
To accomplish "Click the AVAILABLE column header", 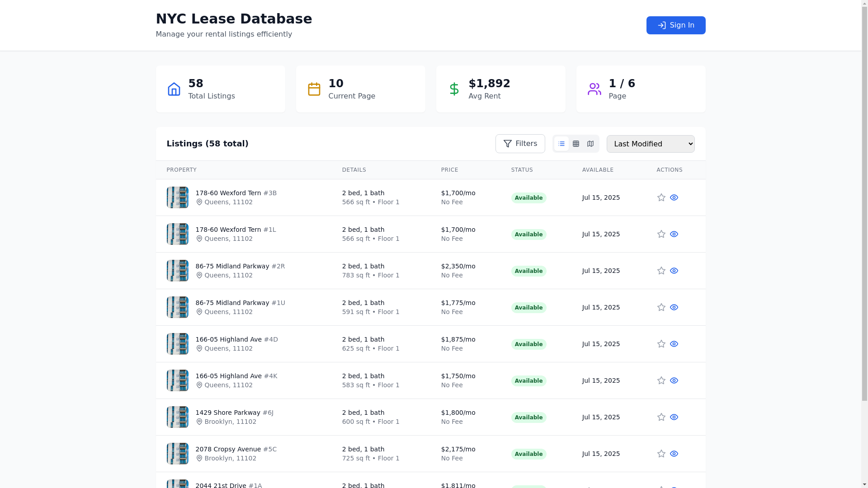I will [x=598, y=170].
